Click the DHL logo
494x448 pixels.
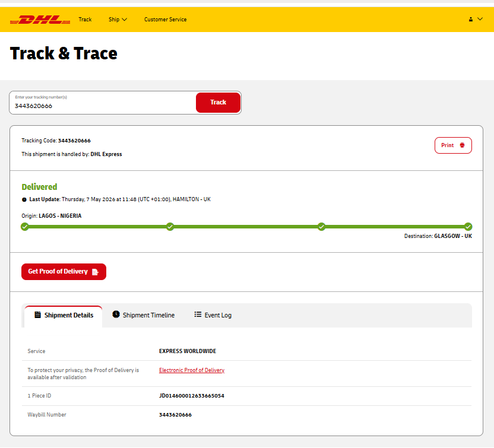(40, 20)
